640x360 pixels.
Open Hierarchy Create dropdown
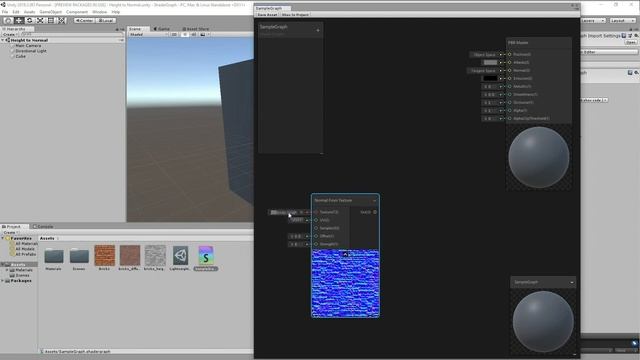[x=9, y=35]
